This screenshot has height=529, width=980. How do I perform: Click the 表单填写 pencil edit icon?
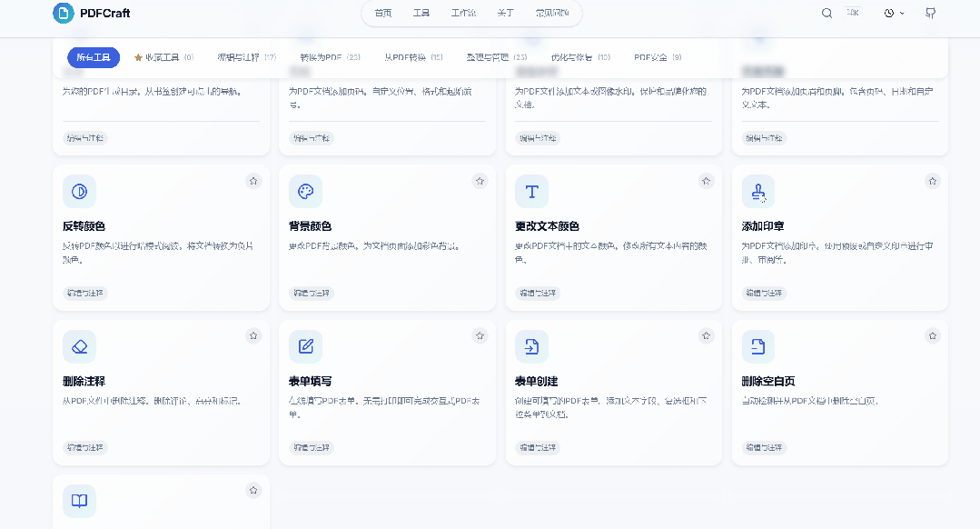305,346
